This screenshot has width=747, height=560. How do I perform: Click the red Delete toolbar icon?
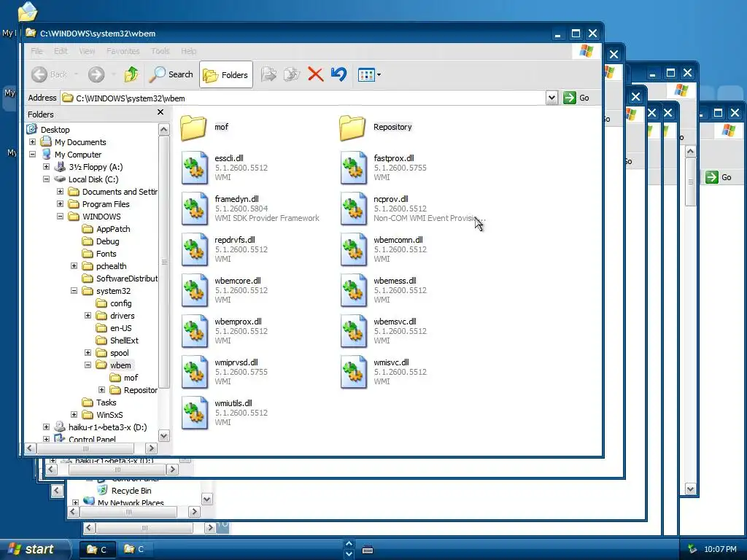pyautogui.click(x=315, y=74)
